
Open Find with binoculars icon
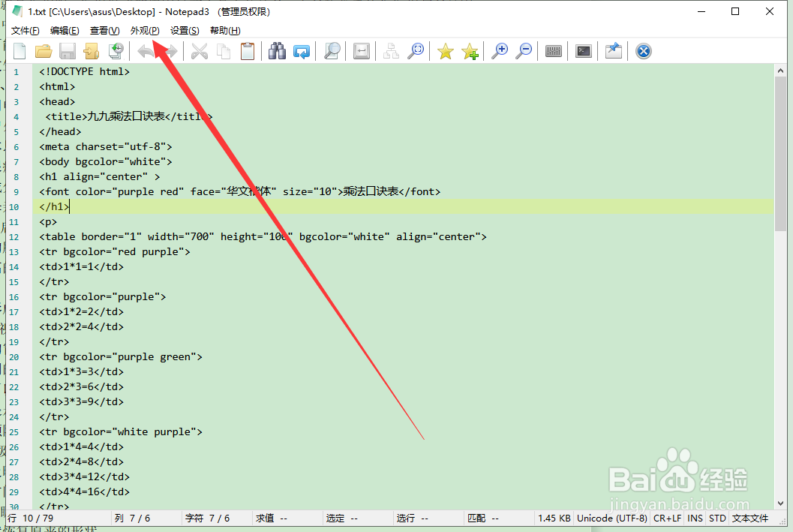point(277,51)
